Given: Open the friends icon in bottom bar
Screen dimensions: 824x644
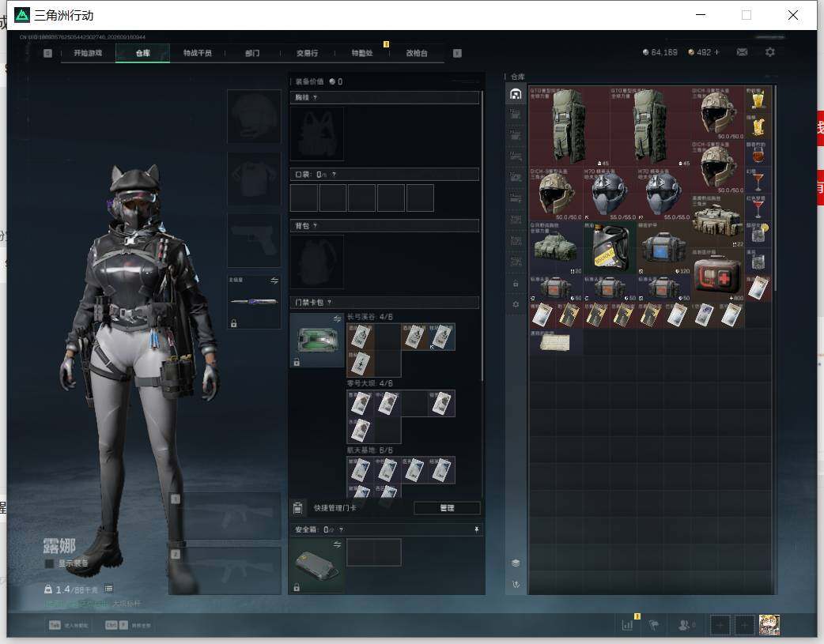Looking at the screenshot, I should coord(685,625).
